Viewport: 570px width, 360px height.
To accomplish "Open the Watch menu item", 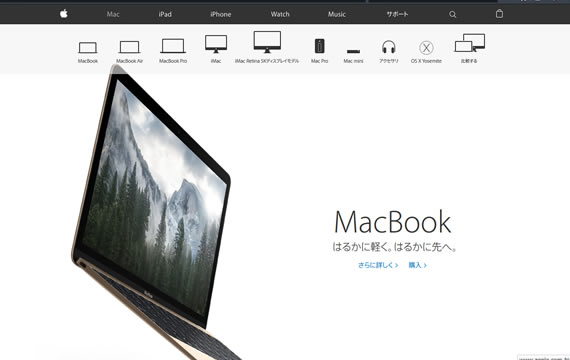I will 280,14.
